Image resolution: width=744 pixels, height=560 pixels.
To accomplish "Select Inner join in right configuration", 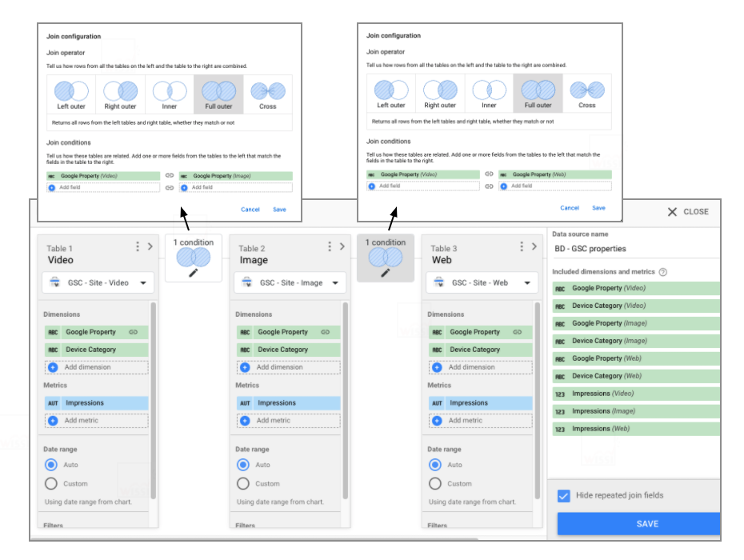I will pos(489,94).
